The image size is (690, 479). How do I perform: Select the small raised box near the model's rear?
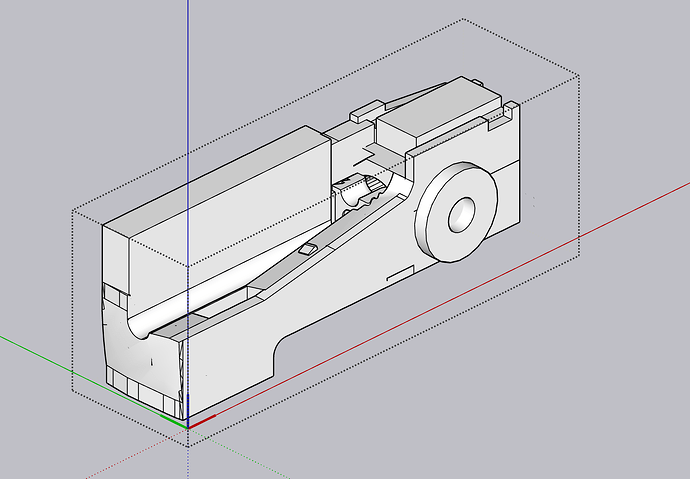440,112
